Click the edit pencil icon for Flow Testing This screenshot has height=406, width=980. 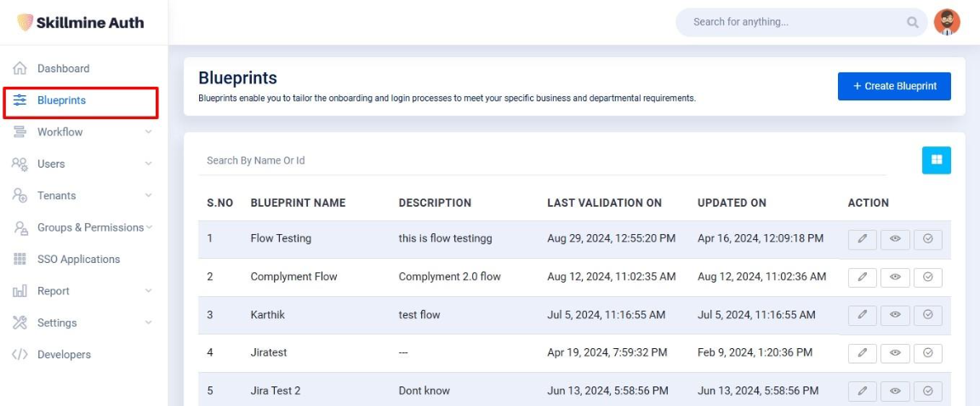[862, 239]
